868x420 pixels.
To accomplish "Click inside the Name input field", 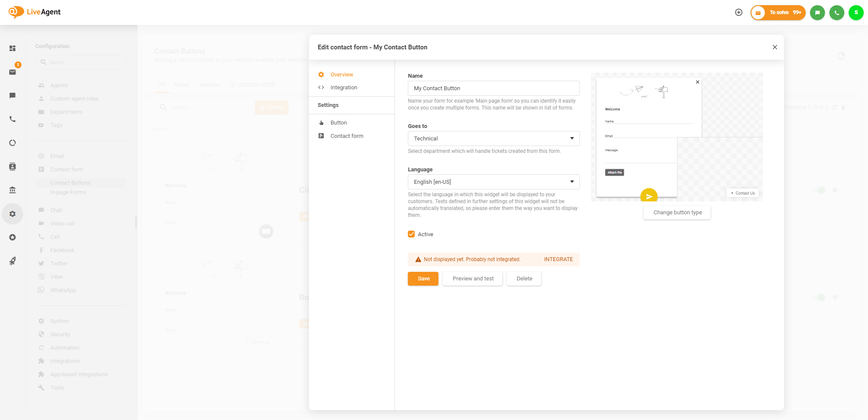I will [x=493, y=88].
